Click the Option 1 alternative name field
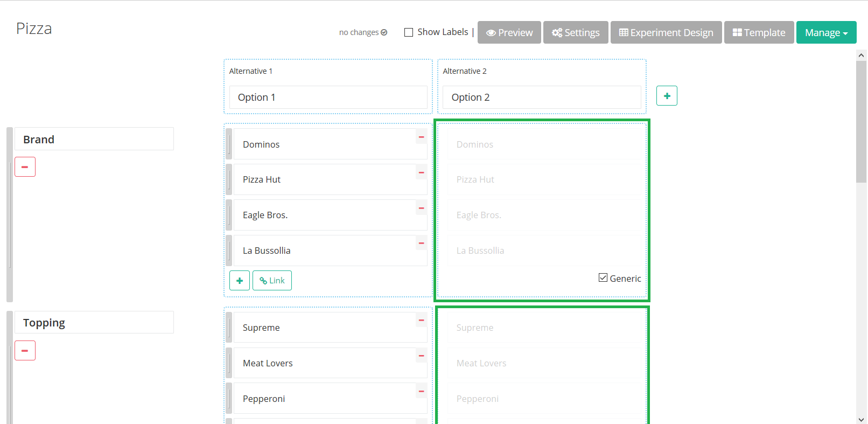 tap(328, 98)
